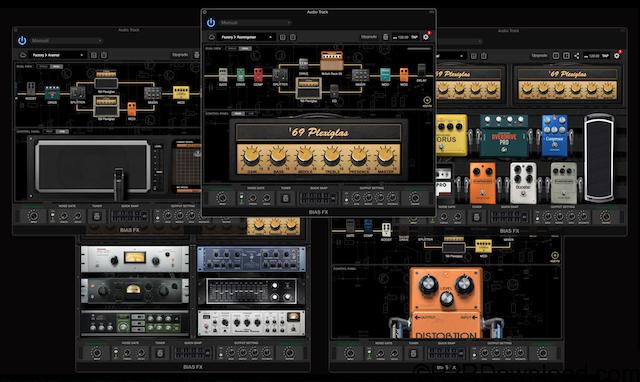This screenshot has height=382, width=640.
Task: Click TAP tempo button in center window
Action: 414,37
